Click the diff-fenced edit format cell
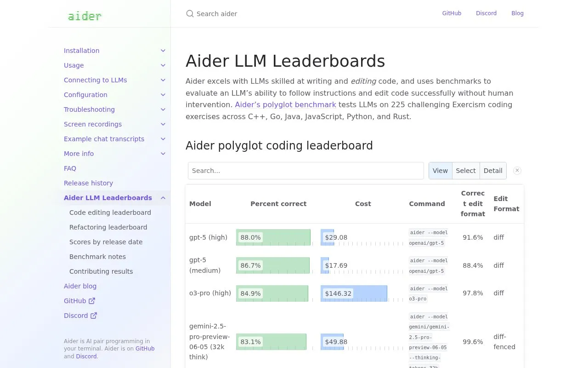This screenshot has width=588, height=368. (504, 342)
